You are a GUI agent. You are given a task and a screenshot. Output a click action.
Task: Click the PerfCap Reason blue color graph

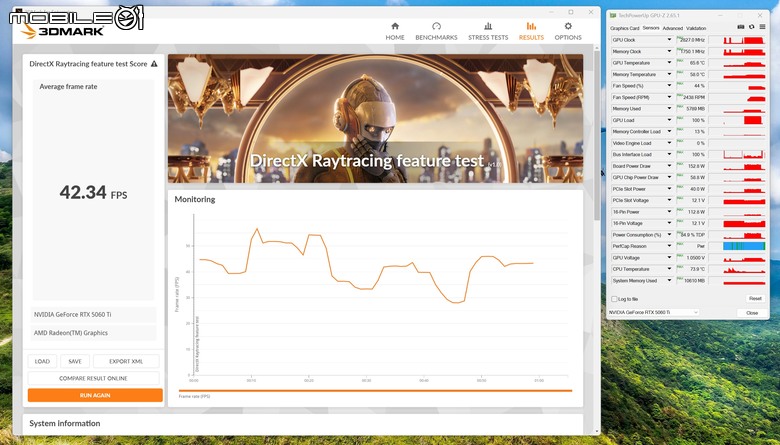(x=744, y=246)
